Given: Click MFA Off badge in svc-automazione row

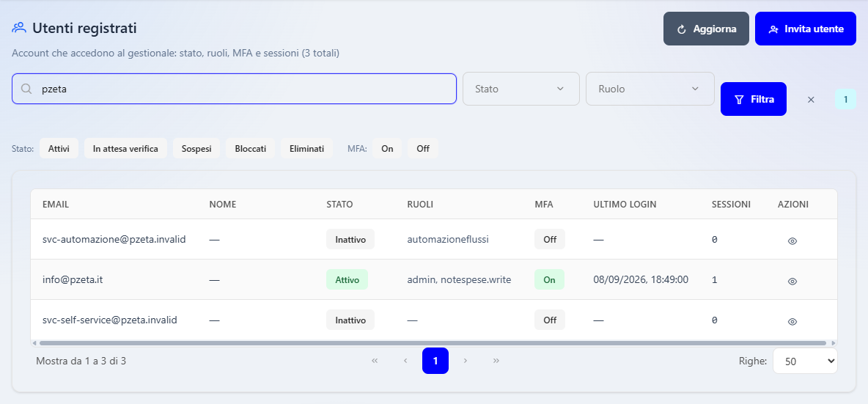Looking at the screenshot, I should [x=550, y=240].
